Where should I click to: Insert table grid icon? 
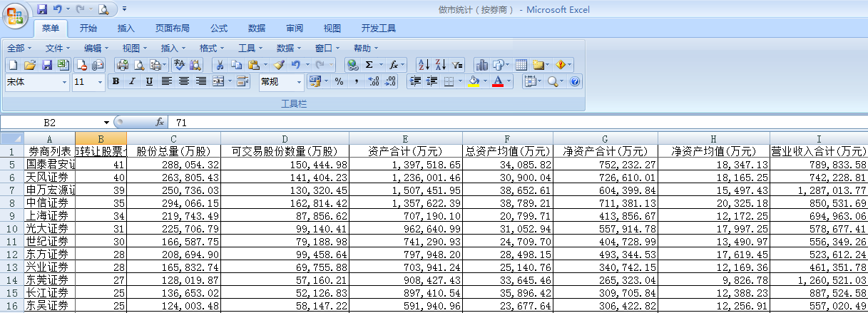point(521,65)
